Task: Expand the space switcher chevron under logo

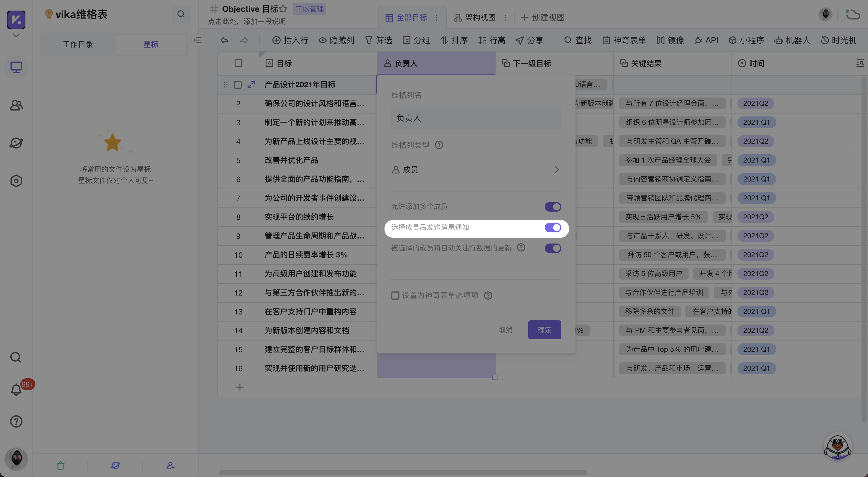Action: pos(16,35)
